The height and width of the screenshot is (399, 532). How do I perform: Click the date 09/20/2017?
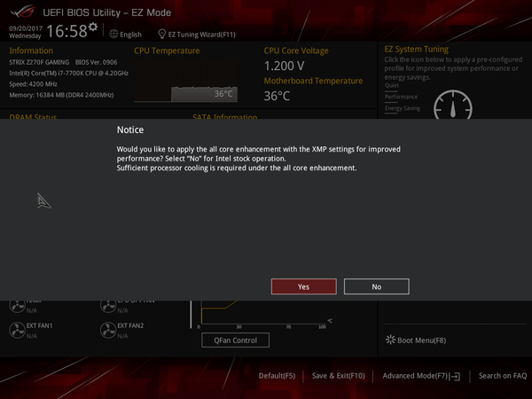26,28
